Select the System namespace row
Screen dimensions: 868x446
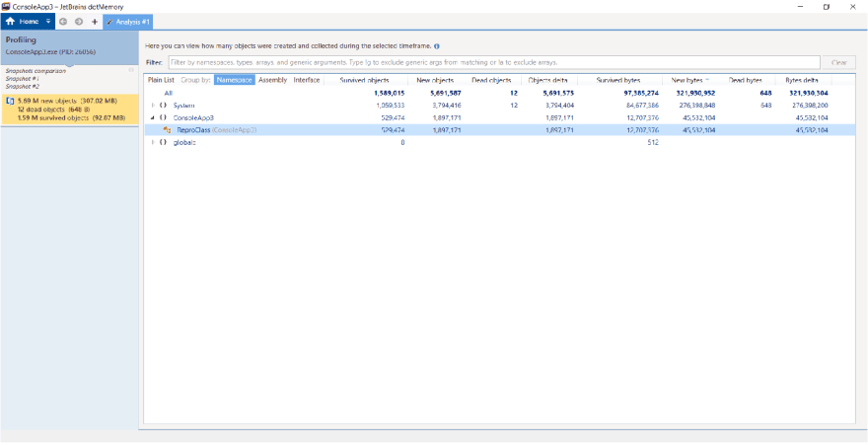499,106
